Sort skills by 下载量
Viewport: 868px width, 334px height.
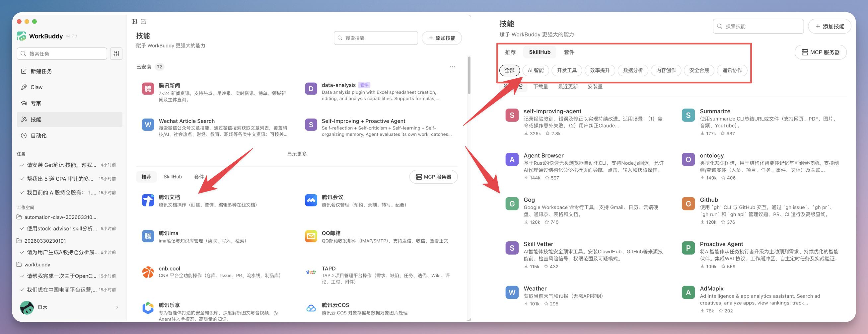[541, 87]
